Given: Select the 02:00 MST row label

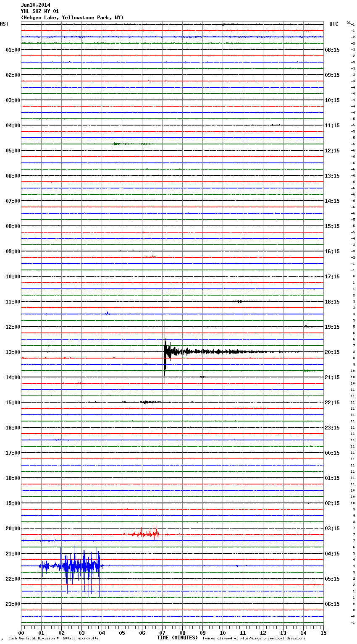Looking at the screenshot, I should tap(13, 75).
